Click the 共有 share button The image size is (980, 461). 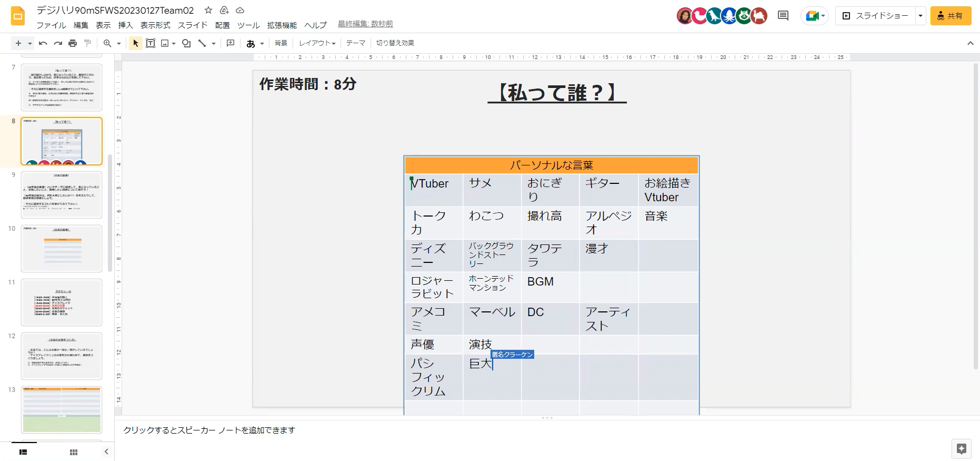tap(951, 16)
